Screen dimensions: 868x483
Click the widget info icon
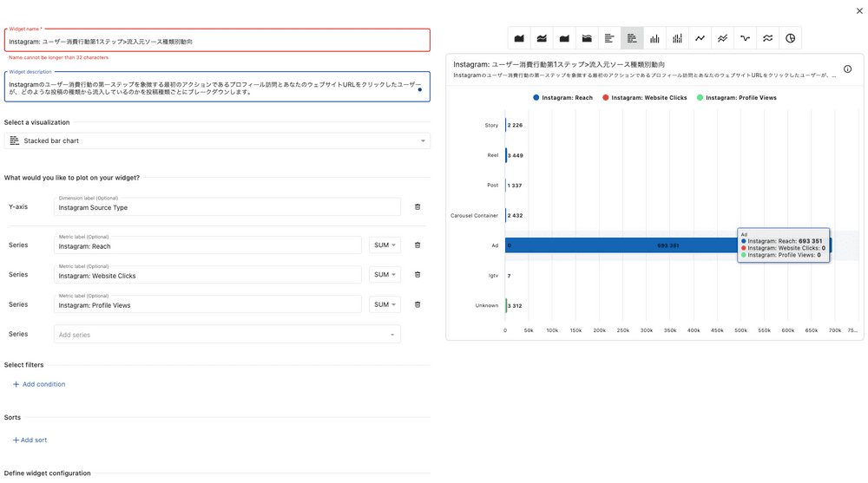[x=847, y=69]
